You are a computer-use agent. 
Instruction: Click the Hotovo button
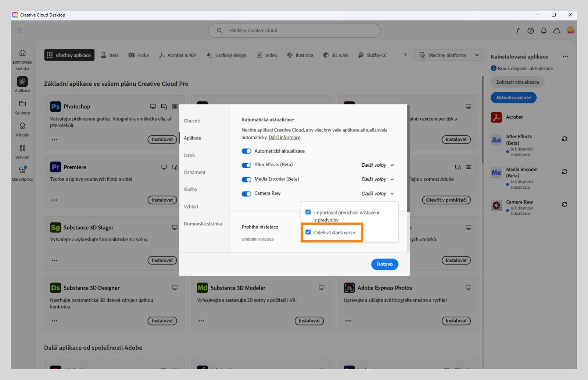pos(384,264)
